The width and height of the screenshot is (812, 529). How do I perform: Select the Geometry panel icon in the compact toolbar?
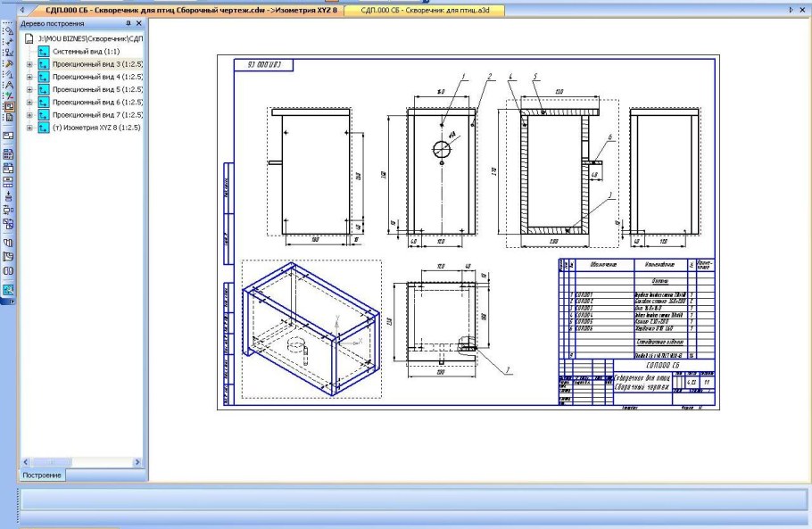click(9, 29)
